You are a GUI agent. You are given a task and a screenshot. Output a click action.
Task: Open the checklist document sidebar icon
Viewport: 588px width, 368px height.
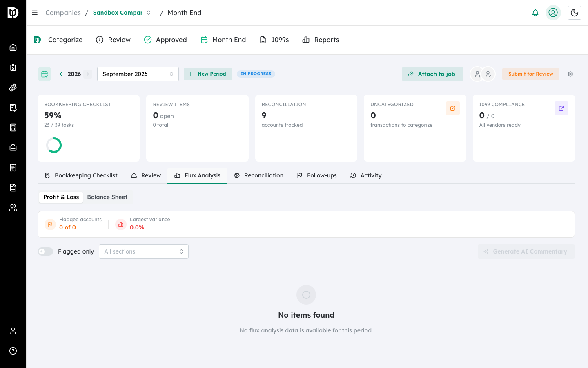coord(13,108)
